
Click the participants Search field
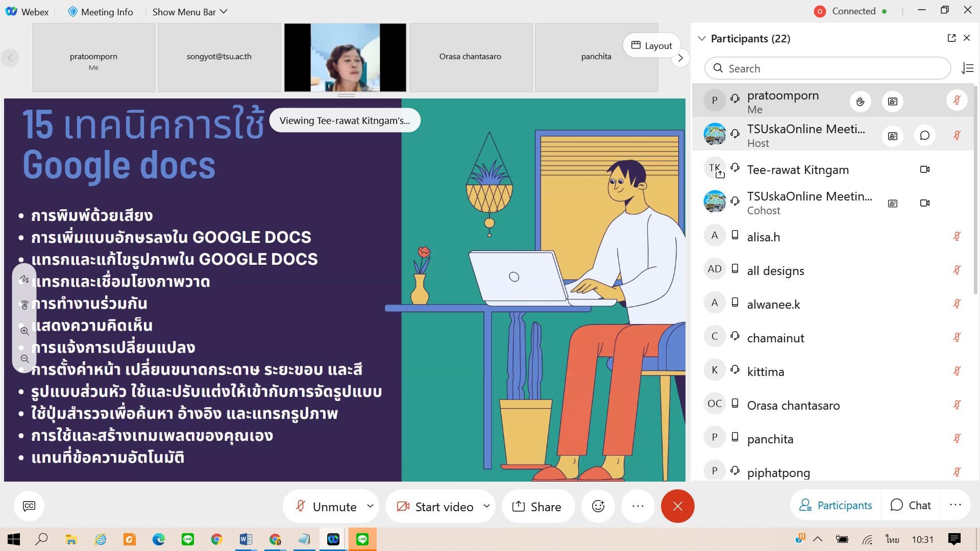coord(827,68)
